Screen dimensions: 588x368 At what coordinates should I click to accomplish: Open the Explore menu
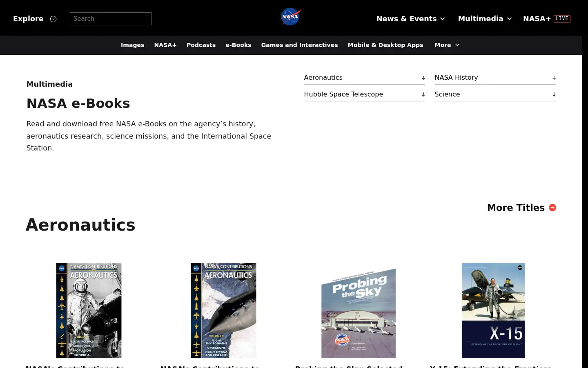pyautogui.click(x=35, y=19)
